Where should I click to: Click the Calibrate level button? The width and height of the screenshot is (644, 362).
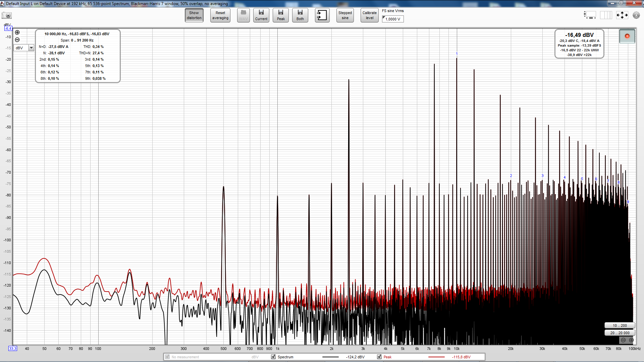pos(369,15)
